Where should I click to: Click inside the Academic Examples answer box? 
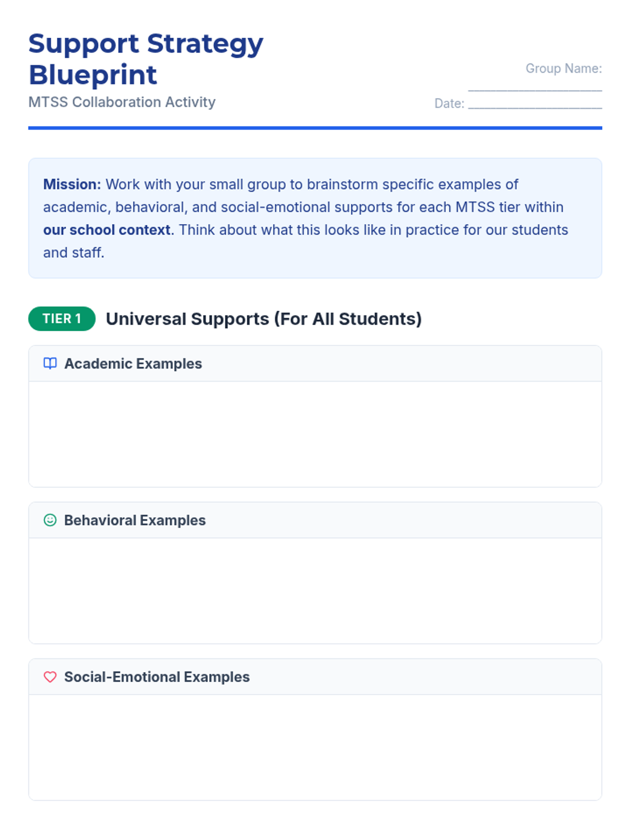[x=315, y=434]
